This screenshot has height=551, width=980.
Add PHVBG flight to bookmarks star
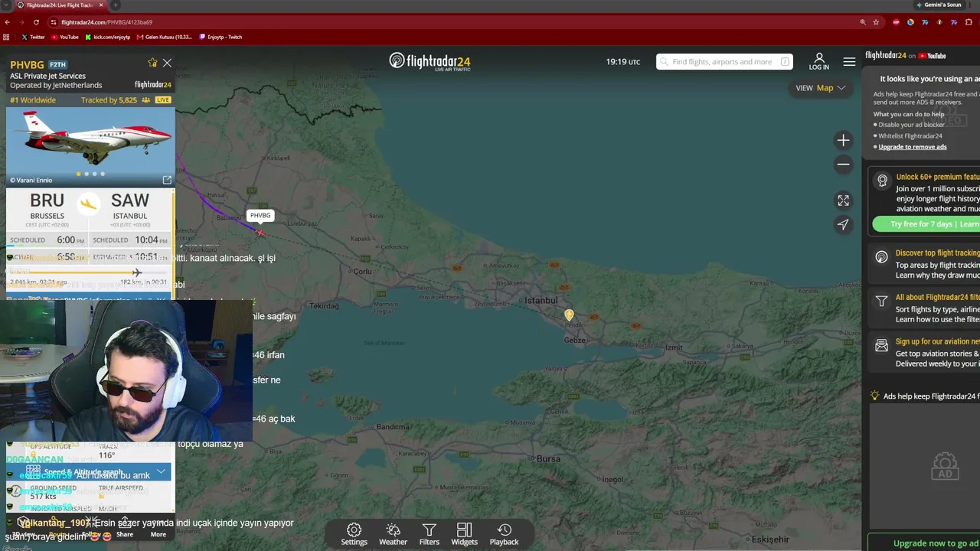pyautogui.click(x=152, y=63)
